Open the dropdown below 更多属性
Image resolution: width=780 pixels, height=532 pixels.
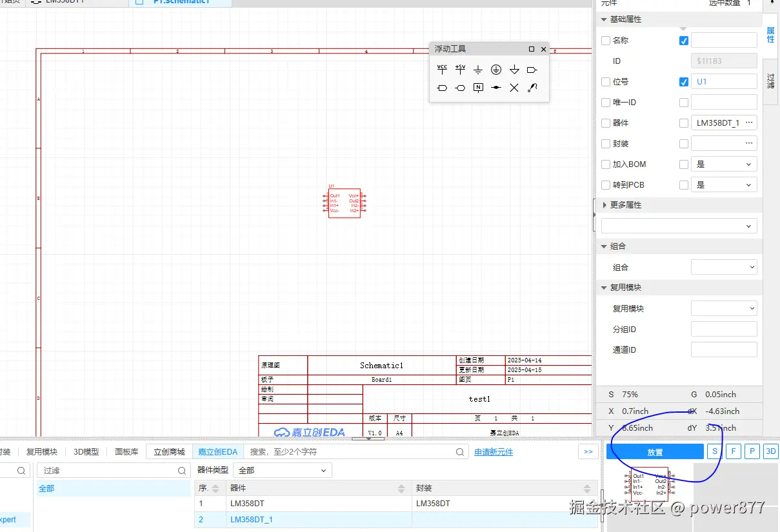pos(679,226)
